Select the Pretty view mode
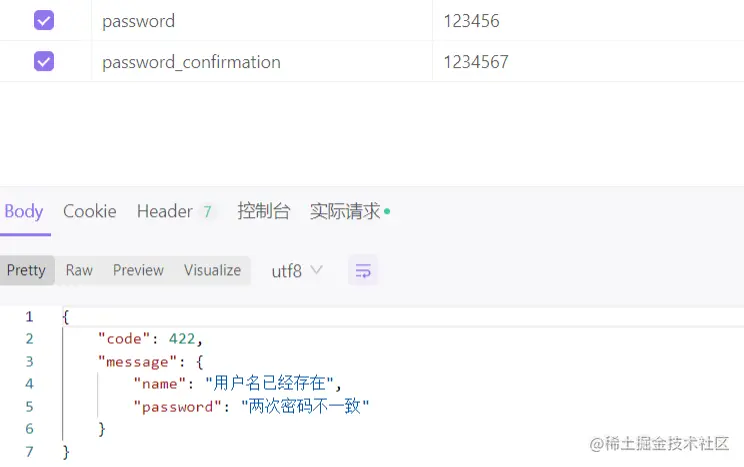 pyautogui.click(x=27, y=270)
